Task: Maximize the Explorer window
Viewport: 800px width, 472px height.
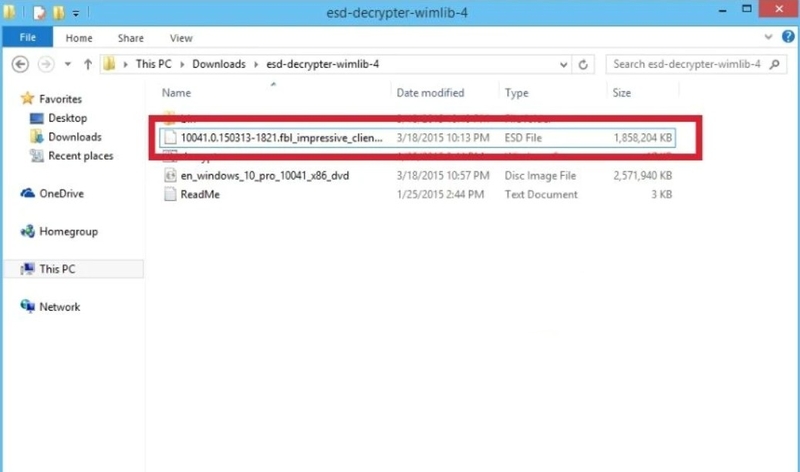Action: pos(746,9)
